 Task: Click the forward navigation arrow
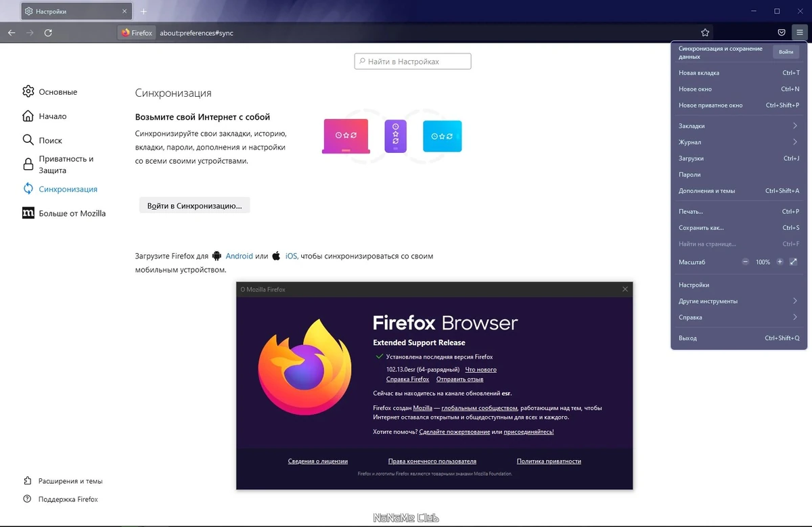(x=30, y=32)
